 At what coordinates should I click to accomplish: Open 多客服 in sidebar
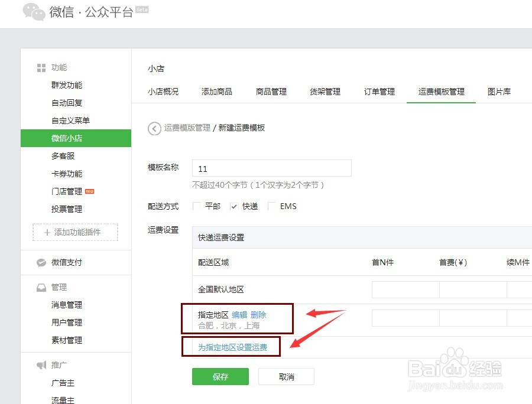point(63,156)
